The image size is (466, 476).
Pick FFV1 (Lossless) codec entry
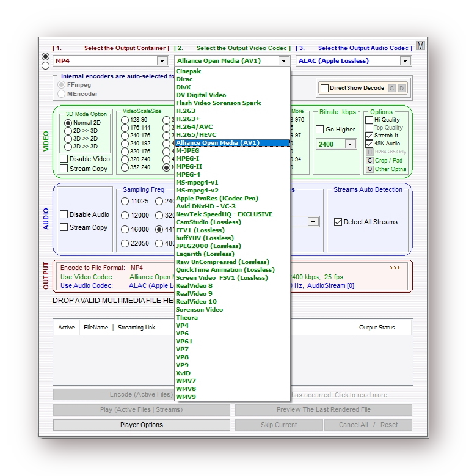tap(233, 230)
